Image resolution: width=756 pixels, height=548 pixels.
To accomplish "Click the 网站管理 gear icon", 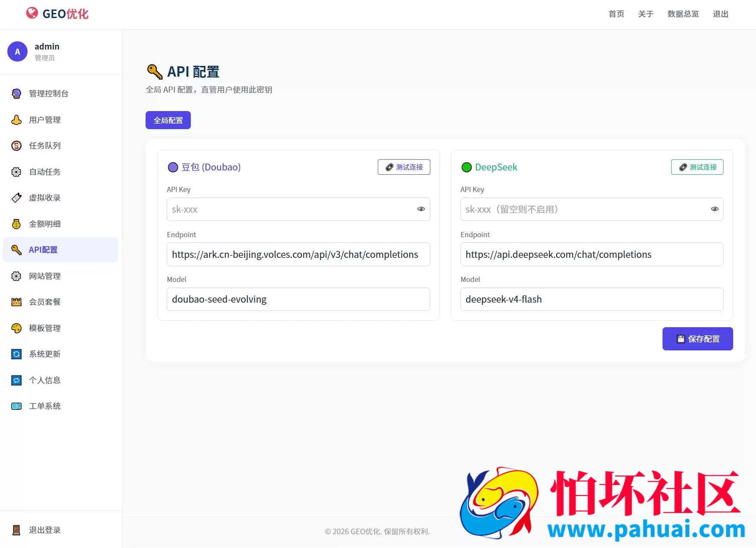I will (x=16, y=276).
